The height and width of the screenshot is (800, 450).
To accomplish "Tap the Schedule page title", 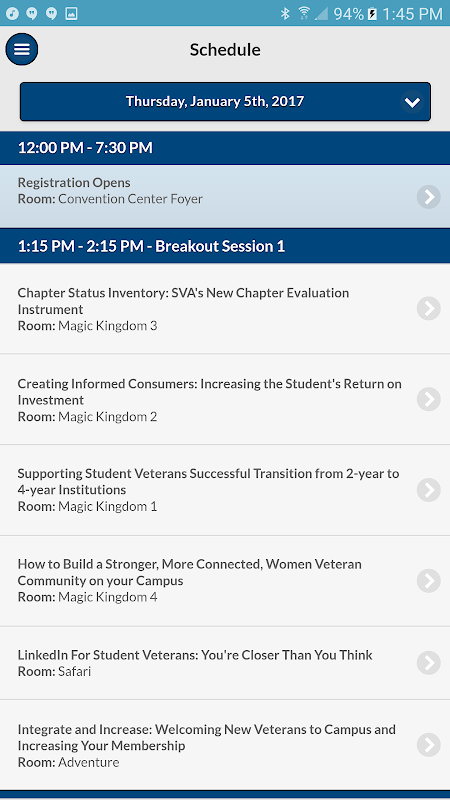I will pos(225,49).
